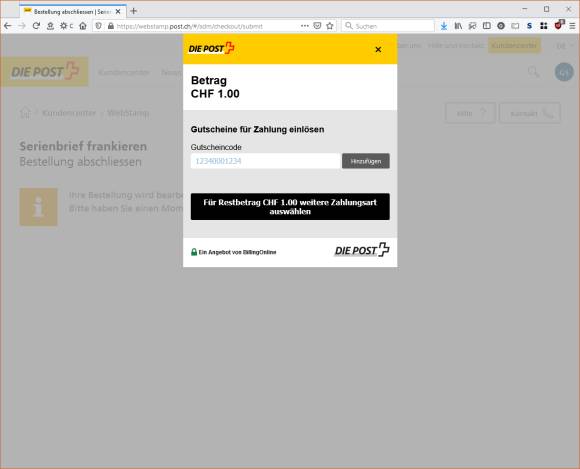This screenshot has height=469, width=580.
Task: Click the green lock BillingOnline icon
Action: pyautogui.click(x=194, y=252)
